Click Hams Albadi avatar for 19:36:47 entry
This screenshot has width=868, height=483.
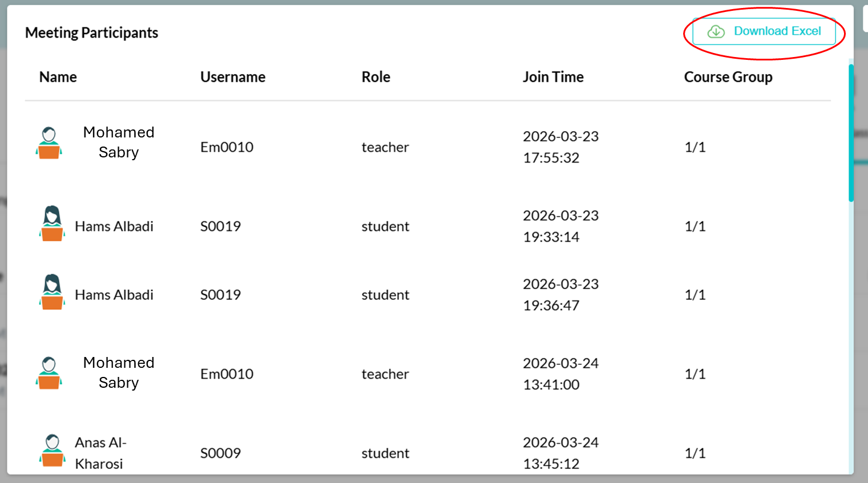52,292
